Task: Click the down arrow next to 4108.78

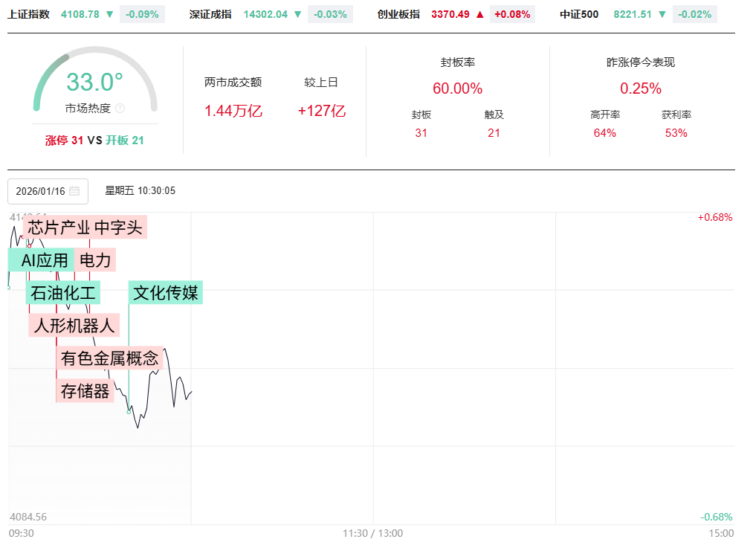Action: click(109, 14)
